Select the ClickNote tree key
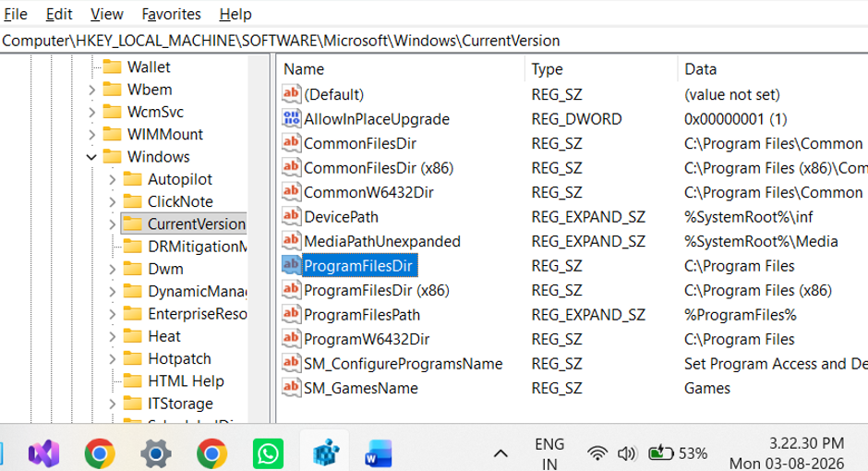The width and height of the screenshot is (868, 471). coord(180,201)
